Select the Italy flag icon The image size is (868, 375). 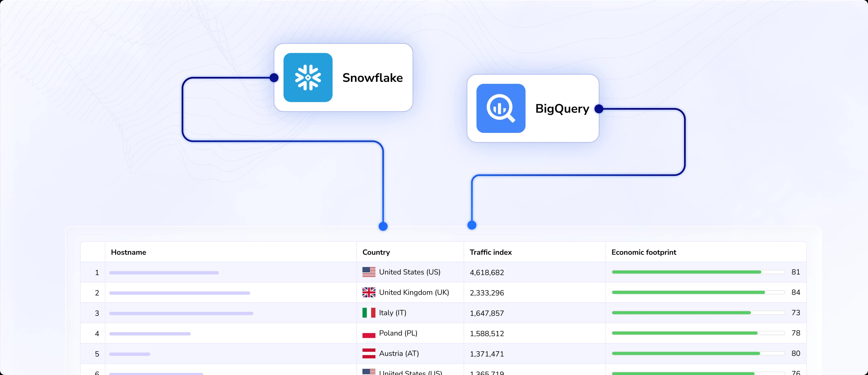[x=369, y=313]
